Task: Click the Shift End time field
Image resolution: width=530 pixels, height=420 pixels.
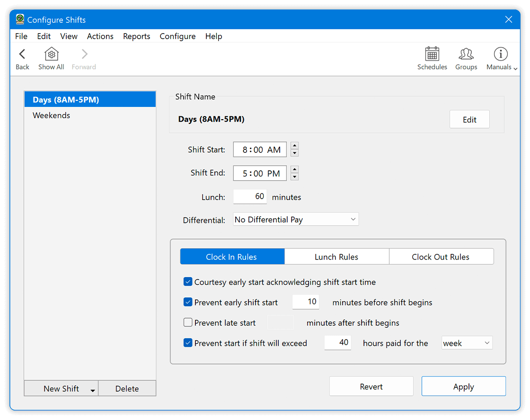Action: [260, 173]
